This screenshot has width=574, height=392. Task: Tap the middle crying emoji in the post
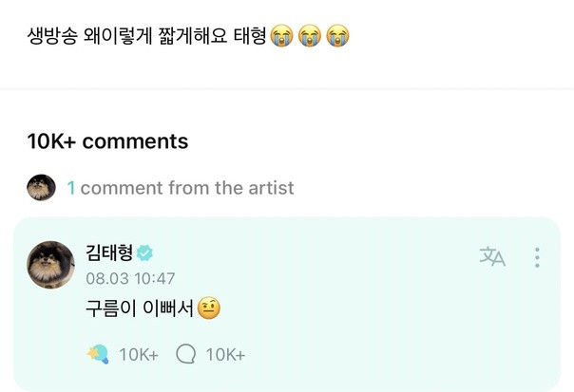tap(310, 36)
